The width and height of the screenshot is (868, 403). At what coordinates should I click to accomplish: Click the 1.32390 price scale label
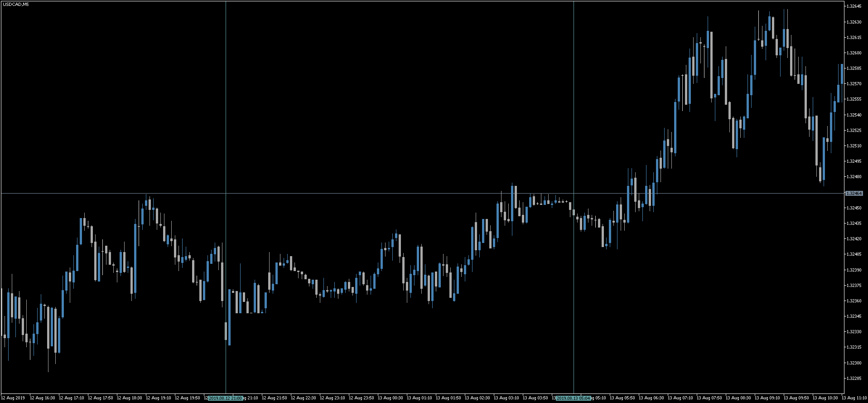tap(854, 270)
